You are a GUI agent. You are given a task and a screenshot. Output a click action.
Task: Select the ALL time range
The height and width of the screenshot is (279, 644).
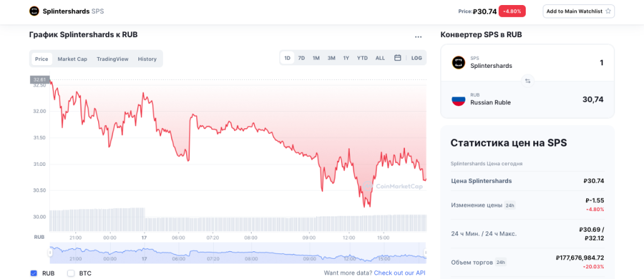pyautogui.click(x=380, y=58)
